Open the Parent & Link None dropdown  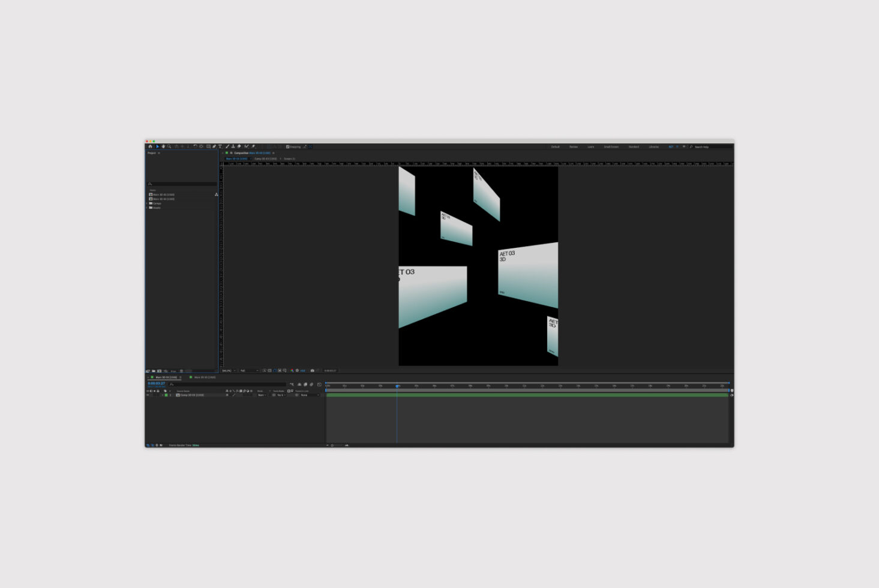tap(309, 395)
